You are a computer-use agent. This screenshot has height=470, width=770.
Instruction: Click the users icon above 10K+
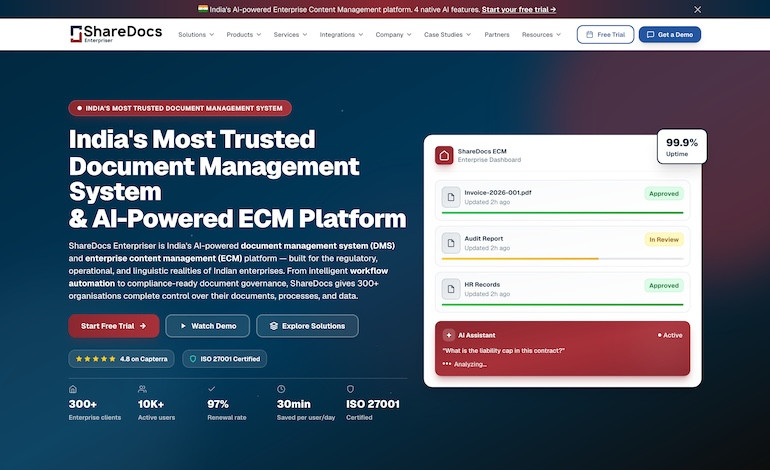coord(142,389)
